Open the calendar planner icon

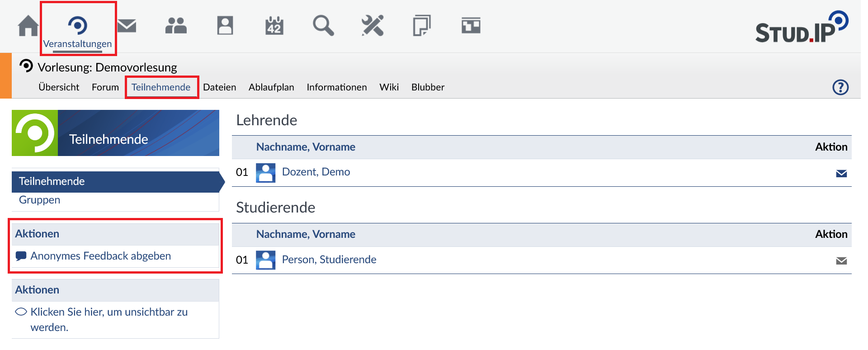(274, 26)
